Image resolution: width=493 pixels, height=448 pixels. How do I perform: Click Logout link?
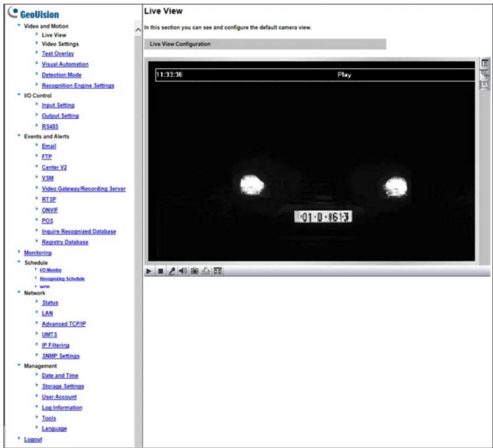click(33, 439)
